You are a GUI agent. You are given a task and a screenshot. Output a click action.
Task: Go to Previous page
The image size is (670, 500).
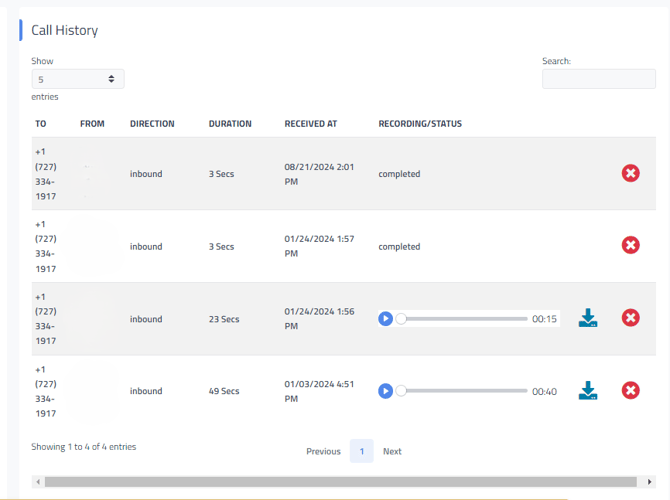click(x=323, y=451)
